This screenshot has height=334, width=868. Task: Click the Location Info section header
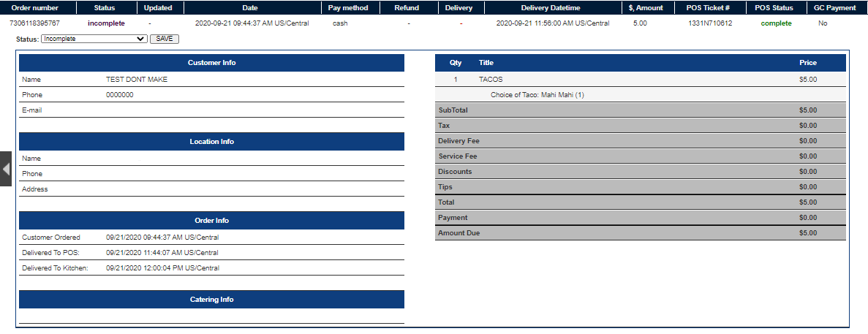pos(211,142)
